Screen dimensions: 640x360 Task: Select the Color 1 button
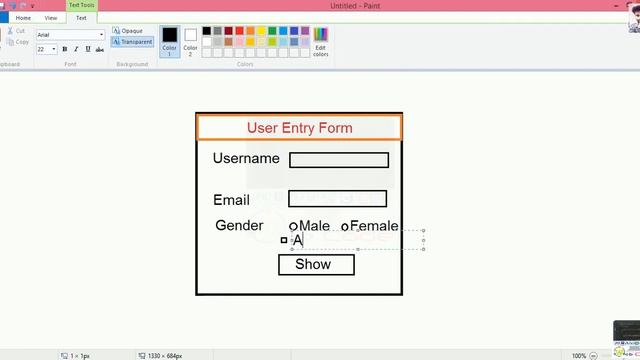pyautogui.click(x=169, y=41)
